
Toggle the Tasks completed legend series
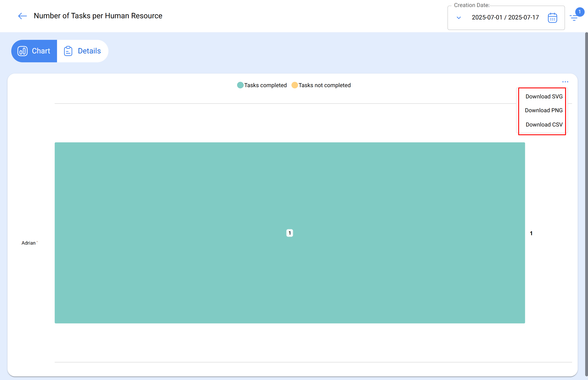coord(265,85)
